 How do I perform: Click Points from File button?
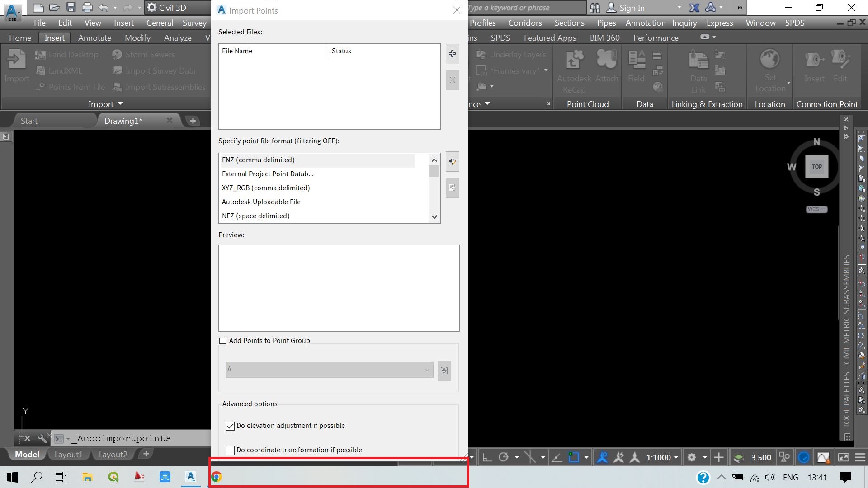pos(70,87)
